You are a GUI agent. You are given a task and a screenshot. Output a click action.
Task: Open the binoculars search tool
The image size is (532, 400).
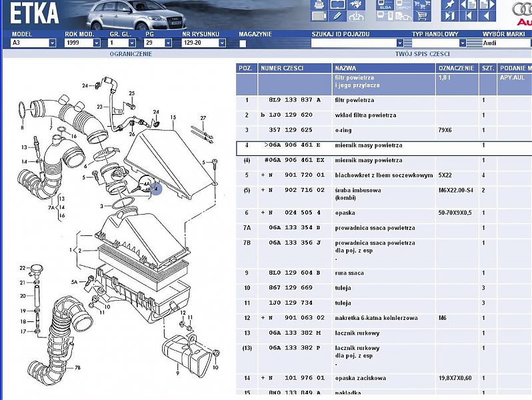(356, 5)
